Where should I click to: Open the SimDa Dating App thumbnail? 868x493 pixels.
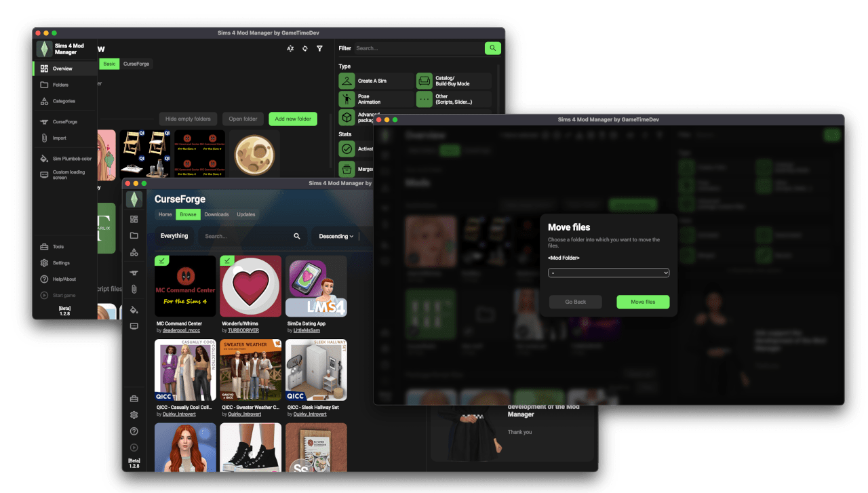[316, 286]
